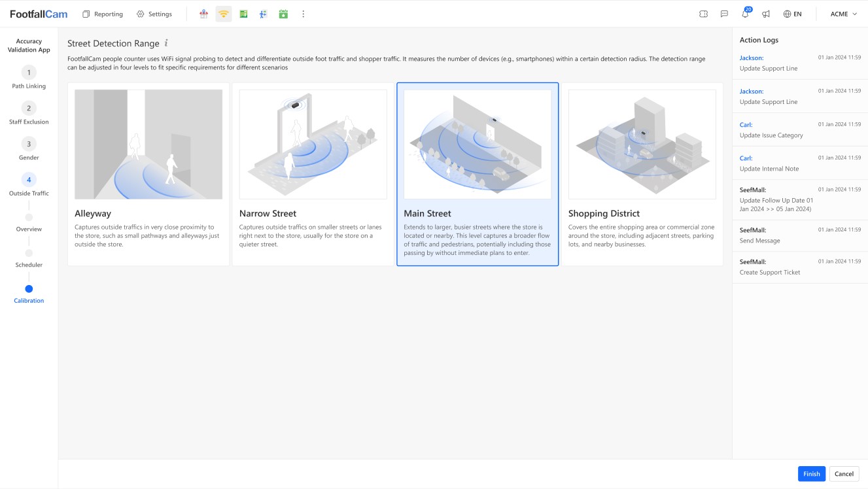Open the chat messages icon
868x489 pixels.
click(x=724, y=14)
